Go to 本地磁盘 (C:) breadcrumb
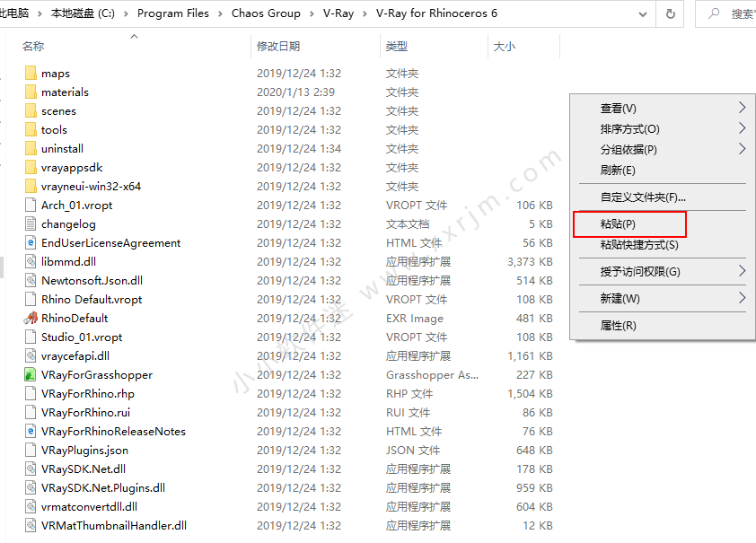 click(x=83, y=13)
